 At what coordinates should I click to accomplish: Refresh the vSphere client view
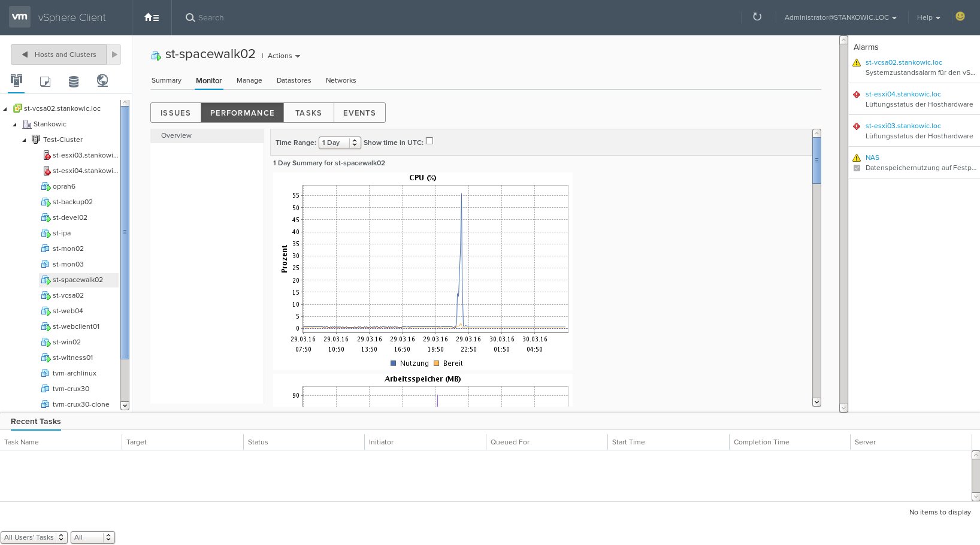click(x=757, y=17)
